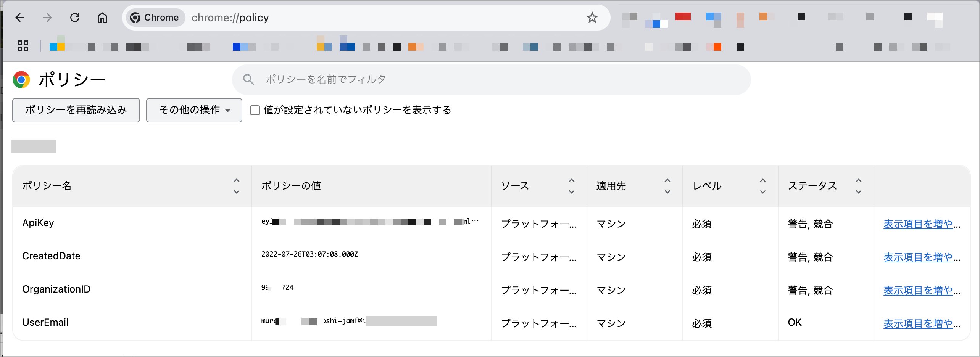Viewport: 980px width, 357px height.
Task: Click 警告, 競合 status in ApiKey row
Action: click(810, 224)
